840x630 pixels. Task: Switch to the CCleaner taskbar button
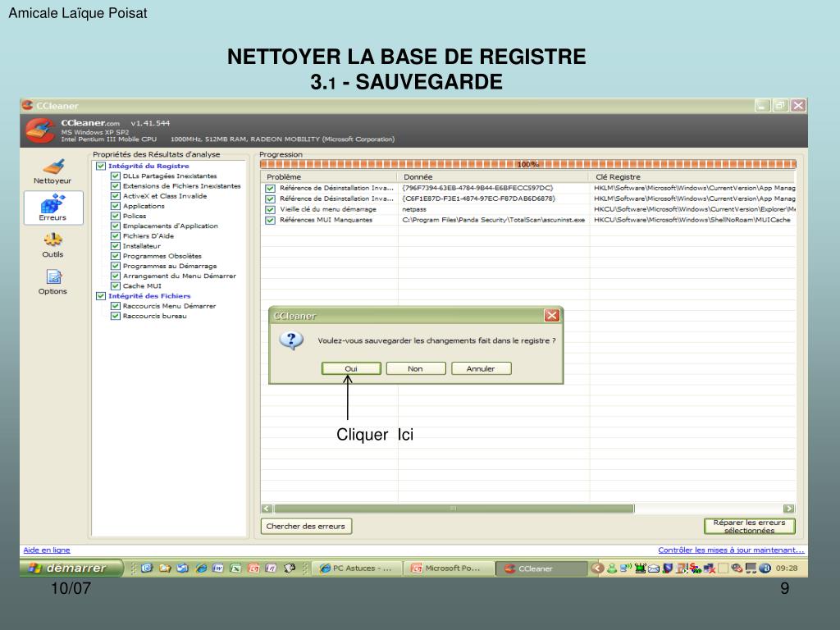point(541,568)
